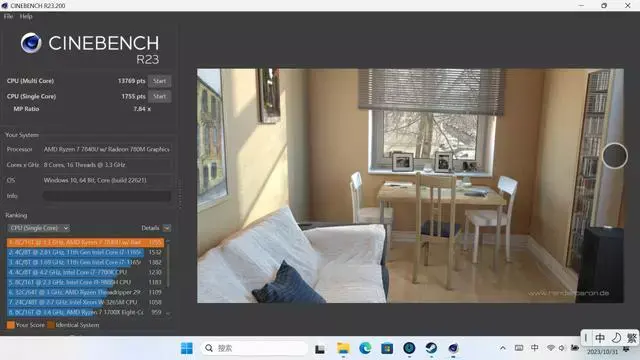The height and width of the screenshot is (360, 640).
Task: Open Microsoft Store from the taskbar
Action: tap(387, 348)
